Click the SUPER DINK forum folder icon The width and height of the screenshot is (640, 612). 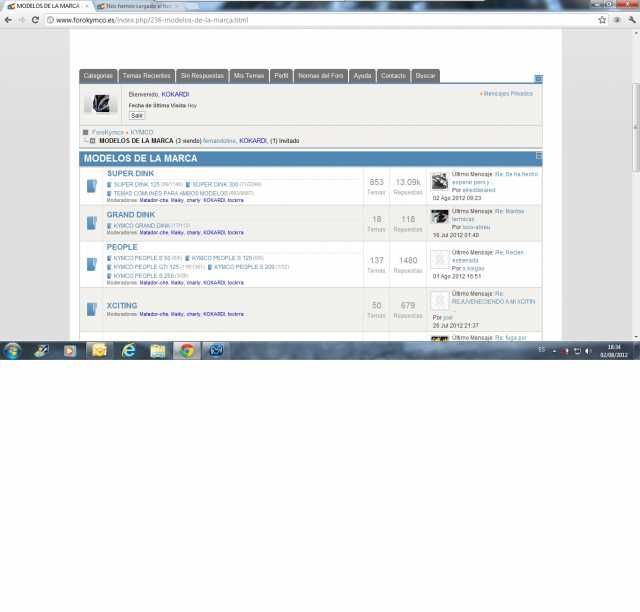point(92,185)
